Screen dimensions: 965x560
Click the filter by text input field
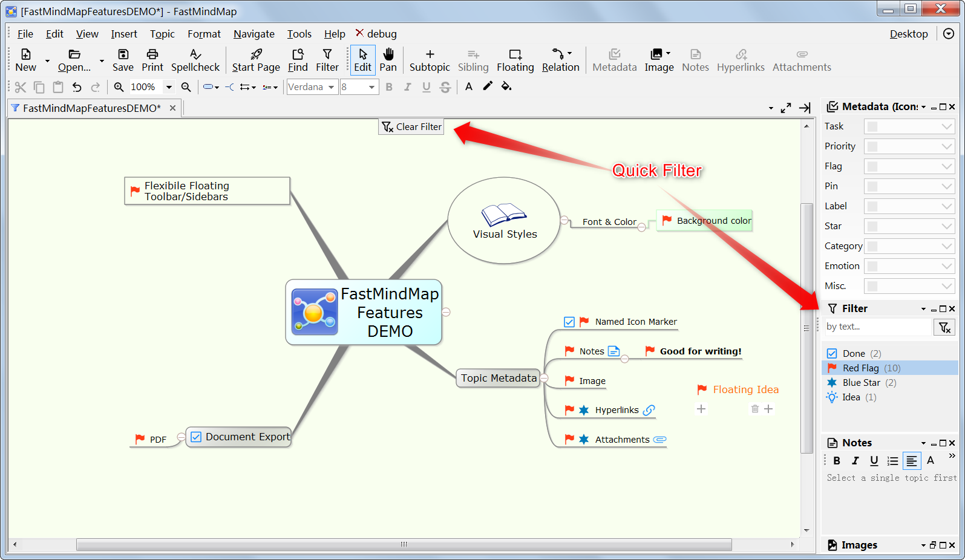[x=878, y=327]
